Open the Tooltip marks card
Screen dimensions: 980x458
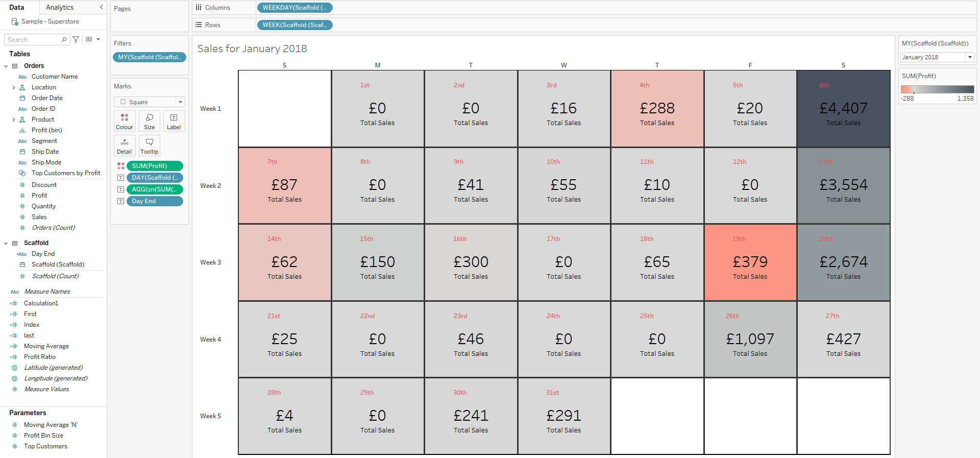pyautogui.click(x=149, y=146)
